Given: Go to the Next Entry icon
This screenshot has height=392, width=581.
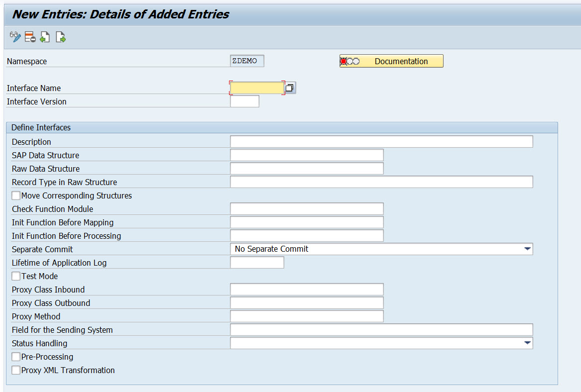Looking at the screenshot, I should tap(60, 37).
